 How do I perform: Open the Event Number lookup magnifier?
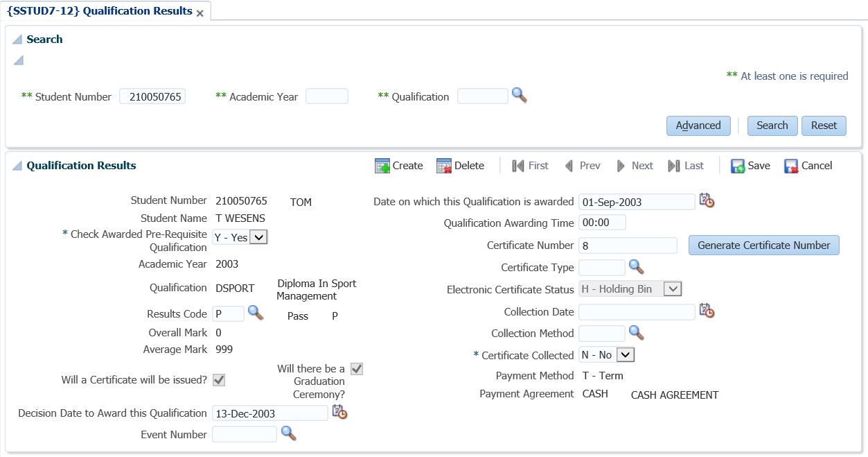(288, 434)
